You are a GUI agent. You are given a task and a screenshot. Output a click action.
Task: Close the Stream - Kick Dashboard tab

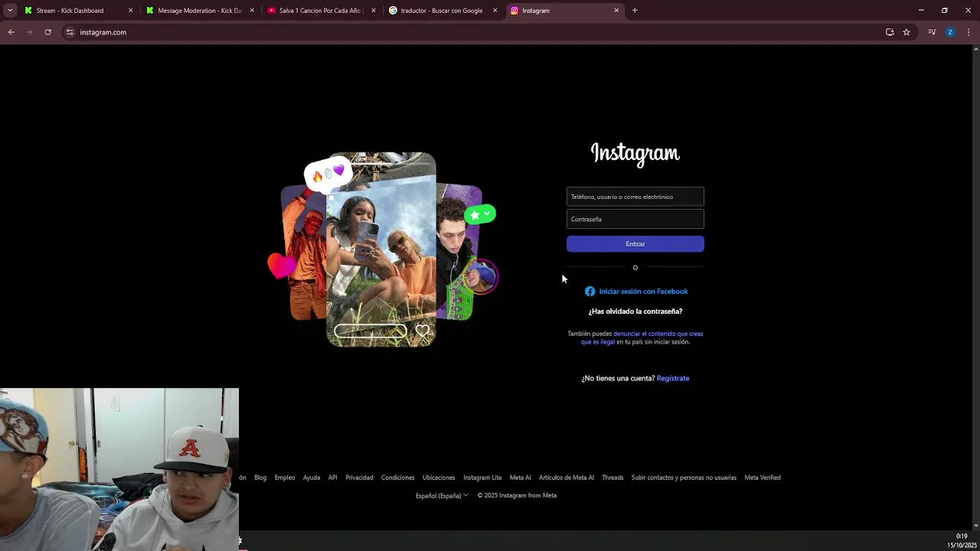point(130,11)
